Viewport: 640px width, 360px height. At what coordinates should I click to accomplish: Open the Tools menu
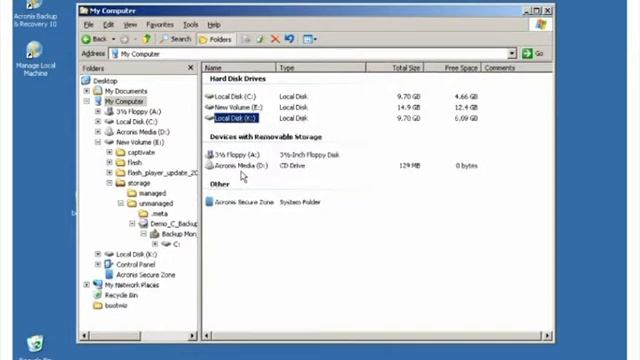[190, 25]
